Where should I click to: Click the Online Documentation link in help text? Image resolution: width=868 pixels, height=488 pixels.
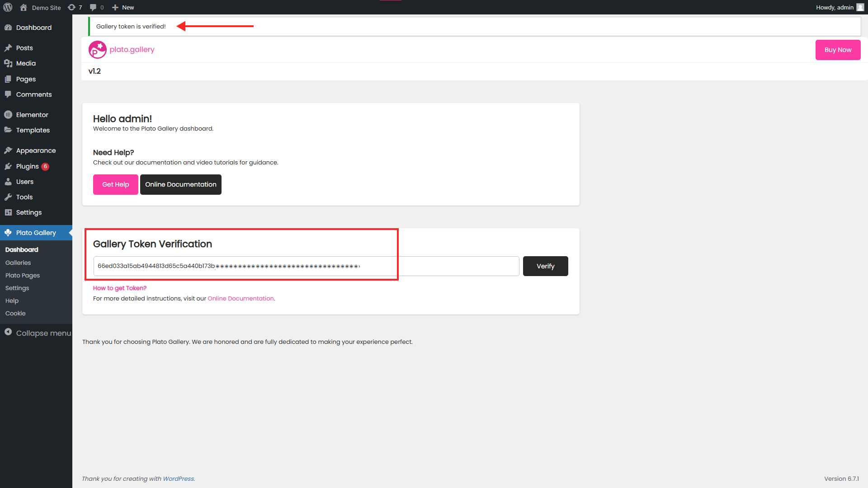pos(241,298)
